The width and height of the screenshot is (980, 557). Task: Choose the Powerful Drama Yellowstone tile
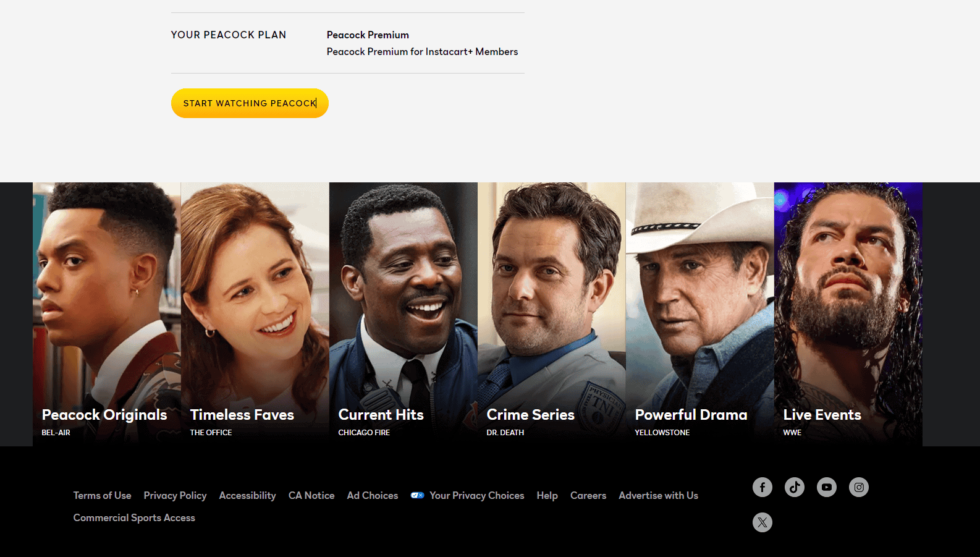[699, 314]
